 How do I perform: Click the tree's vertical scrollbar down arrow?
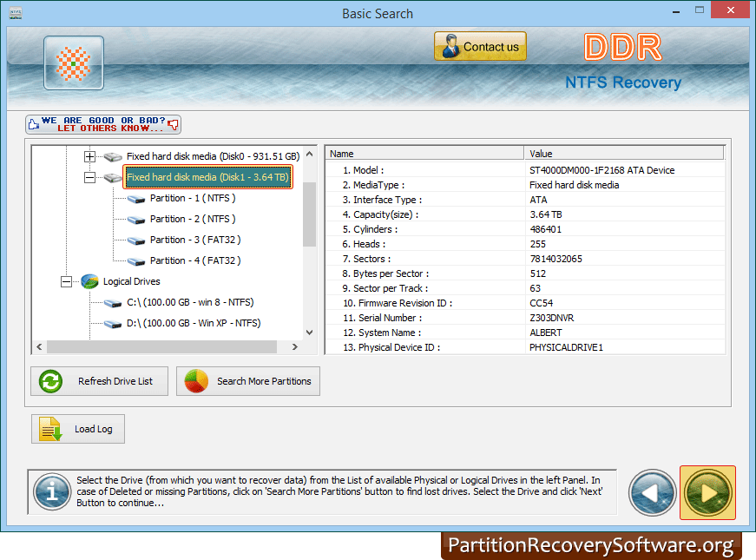[x=310, y=333]
